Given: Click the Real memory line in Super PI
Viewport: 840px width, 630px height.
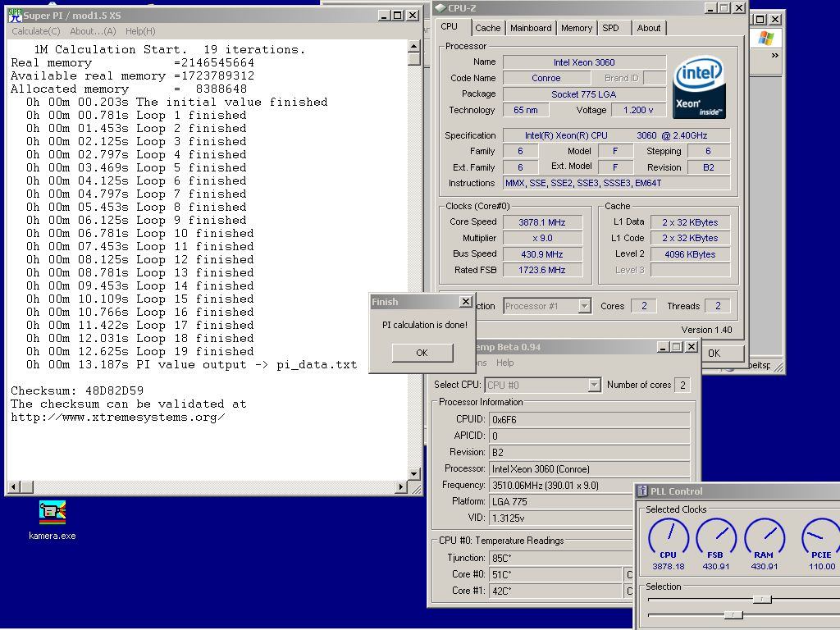Looking at the screenshot, I should pyautogui.click(x=132, y=62).
